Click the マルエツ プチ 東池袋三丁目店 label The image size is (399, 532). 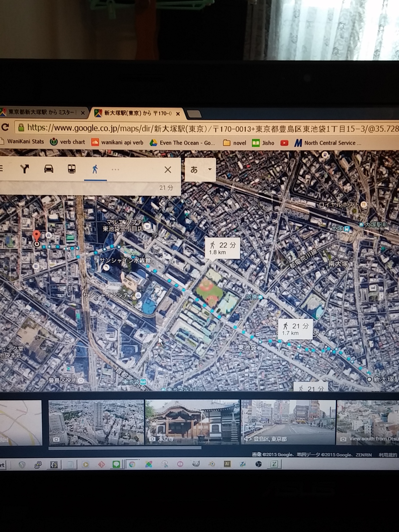[123, 225]
